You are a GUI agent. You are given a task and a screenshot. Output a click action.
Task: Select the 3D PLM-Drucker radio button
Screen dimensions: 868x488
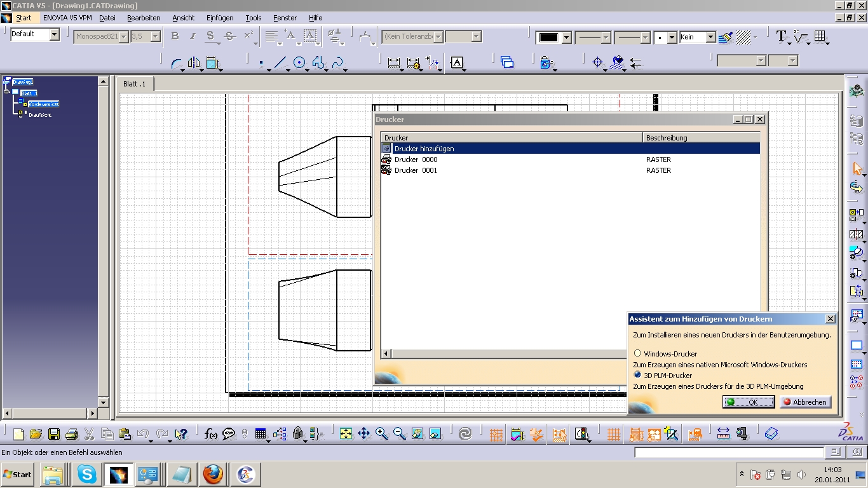click(x=637, y=375)
